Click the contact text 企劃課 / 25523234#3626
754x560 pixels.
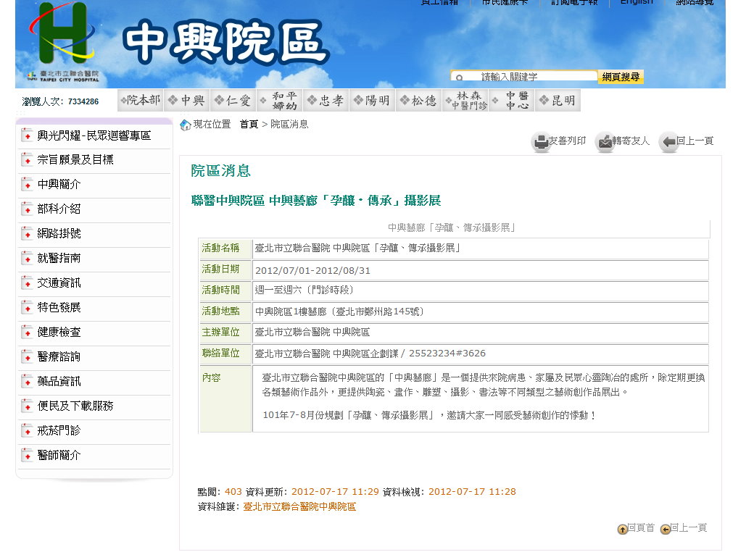(x=428, y=354)
